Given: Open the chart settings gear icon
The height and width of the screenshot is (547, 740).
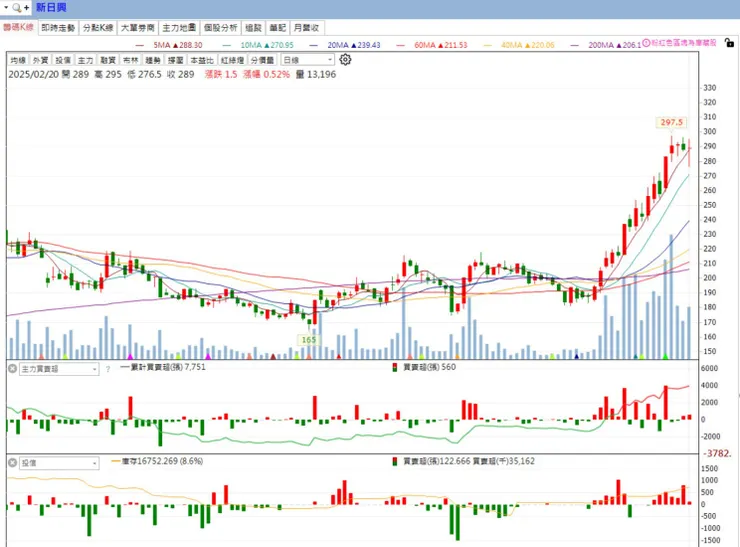Looking at the screenshot, I should [345, 59].
